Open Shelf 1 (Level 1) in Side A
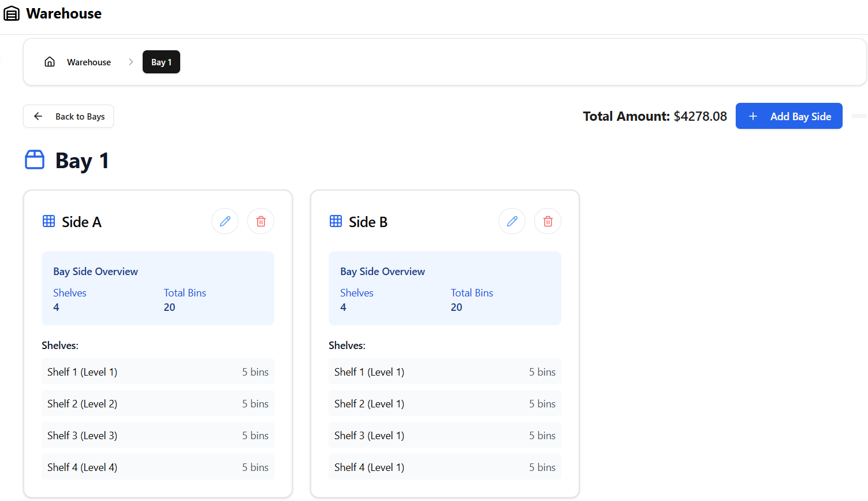 (158, 372)
